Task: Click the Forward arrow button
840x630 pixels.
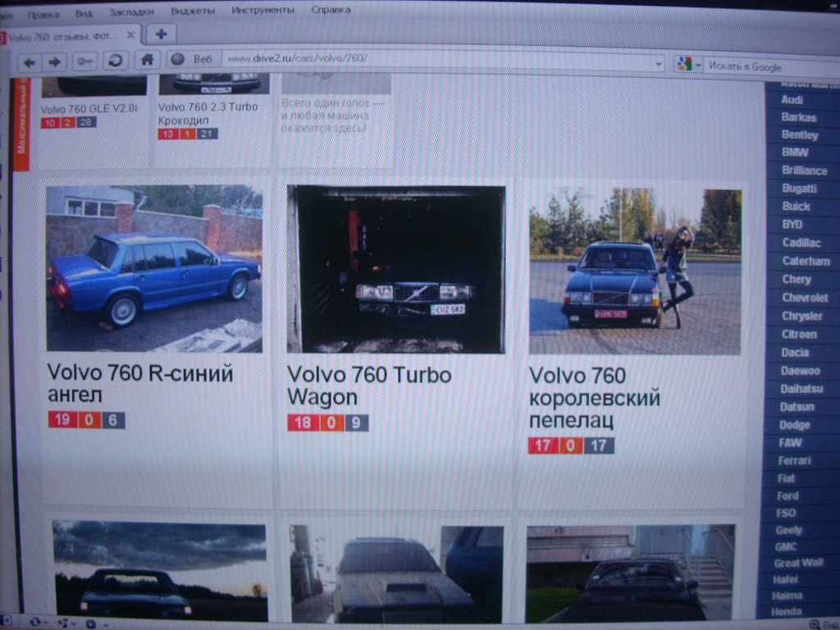Action: 54,62
